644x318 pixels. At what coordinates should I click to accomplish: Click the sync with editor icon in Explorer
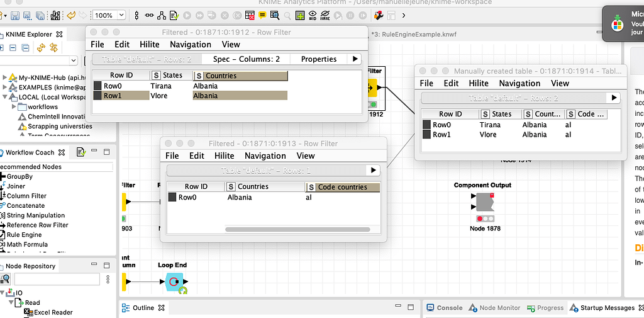(53, 48)
